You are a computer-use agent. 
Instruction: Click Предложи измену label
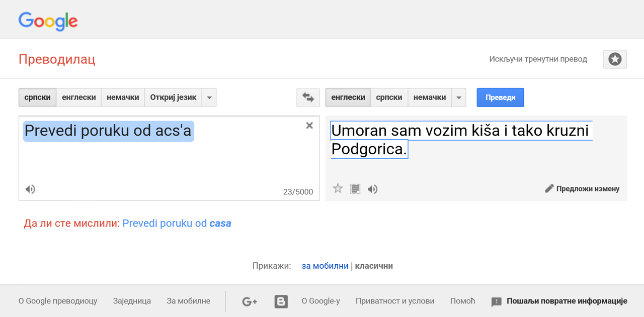(588, 189)
